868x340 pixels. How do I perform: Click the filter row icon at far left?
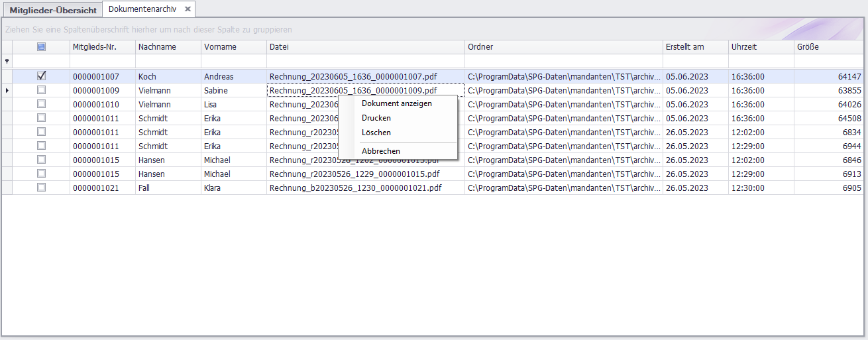coord(7,61)
